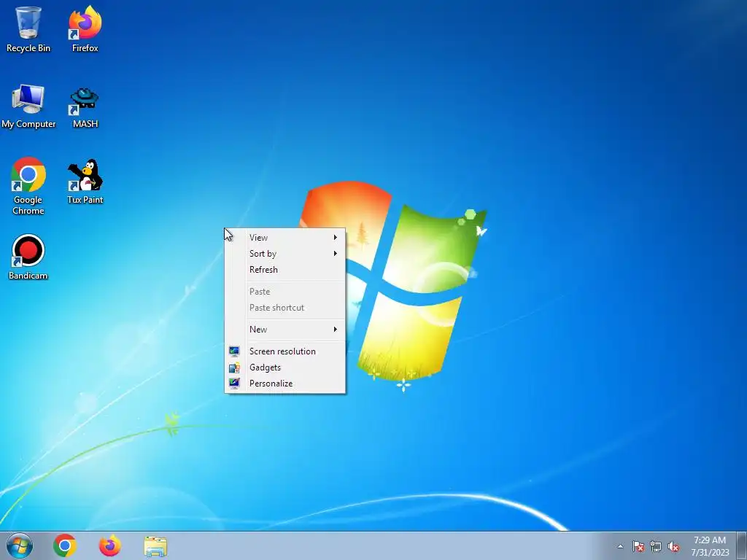Viewport: 747px width, 560px height.
Task: Launch Chrome from the taskbar
Action: pos(65,545)
